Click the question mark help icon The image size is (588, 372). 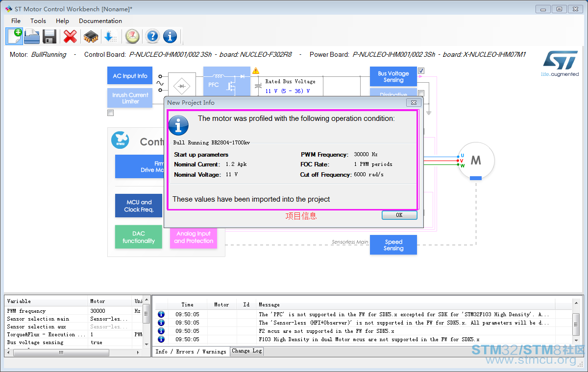[x=153, y=36]
